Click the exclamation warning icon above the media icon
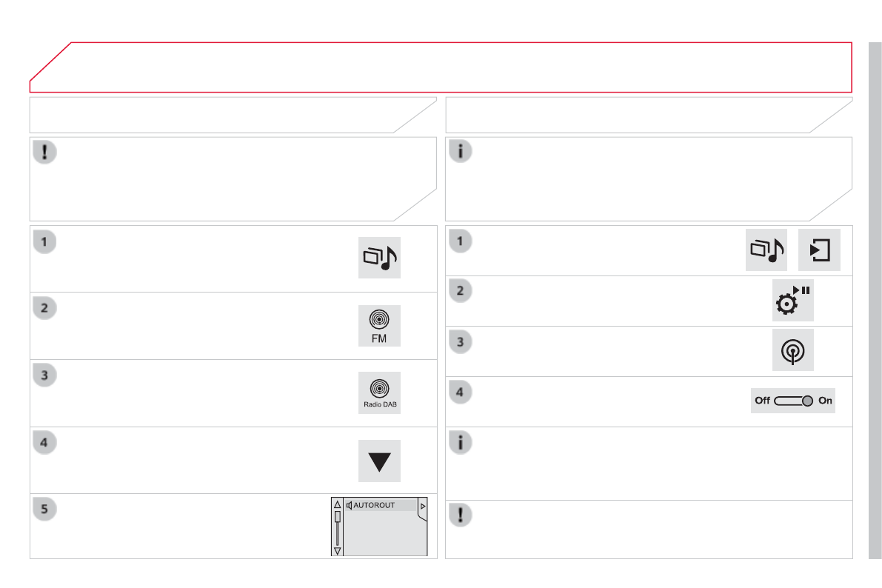This screenshot has width=882, height=588. [x=45, y=153]
